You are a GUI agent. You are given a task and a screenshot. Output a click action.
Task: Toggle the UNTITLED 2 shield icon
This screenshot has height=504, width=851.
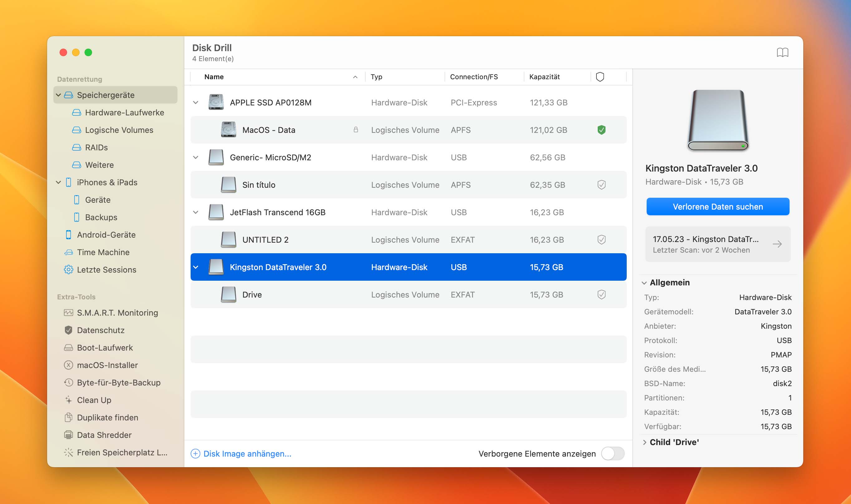(600, 240)
